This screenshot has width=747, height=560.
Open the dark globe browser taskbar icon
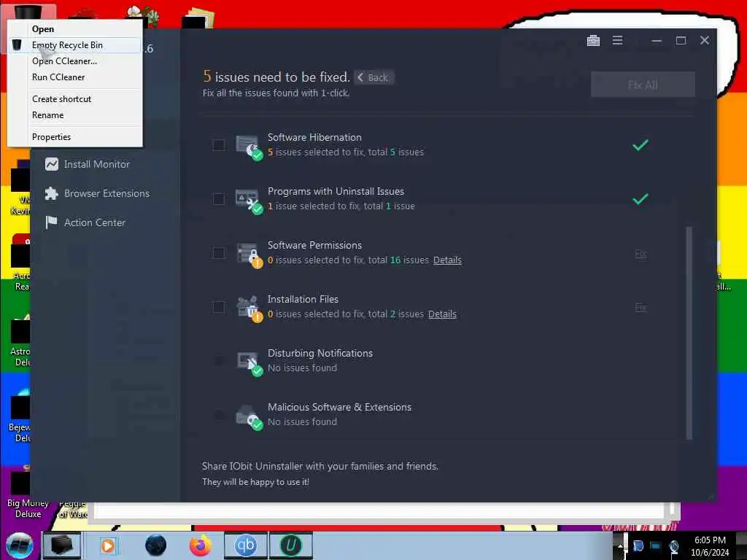tap(156, 545)
